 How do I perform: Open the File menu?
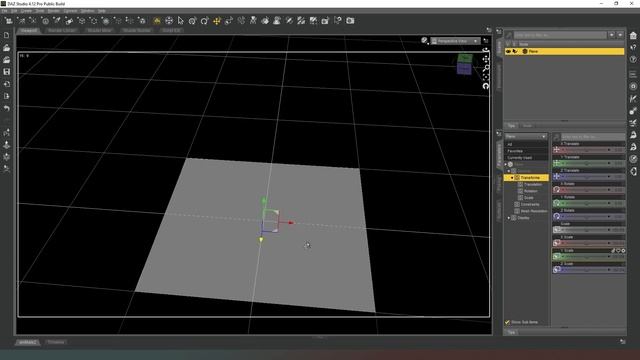[4, 11]
